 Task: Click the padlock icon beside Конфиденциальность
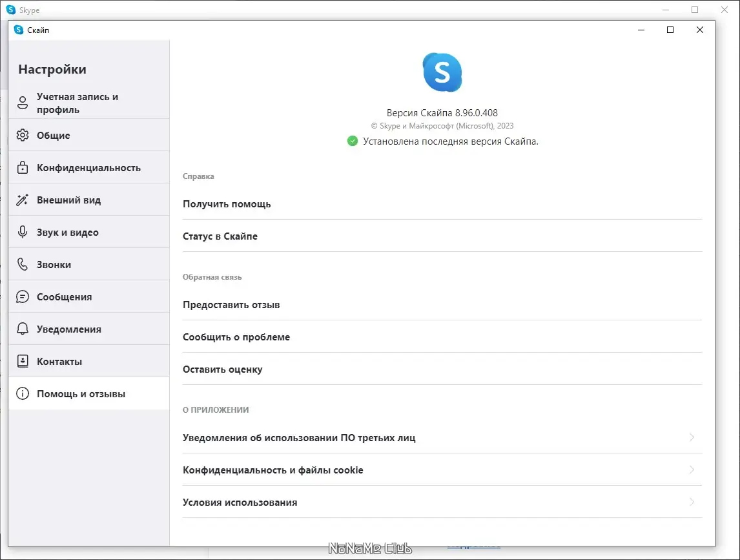coord(23,167)
